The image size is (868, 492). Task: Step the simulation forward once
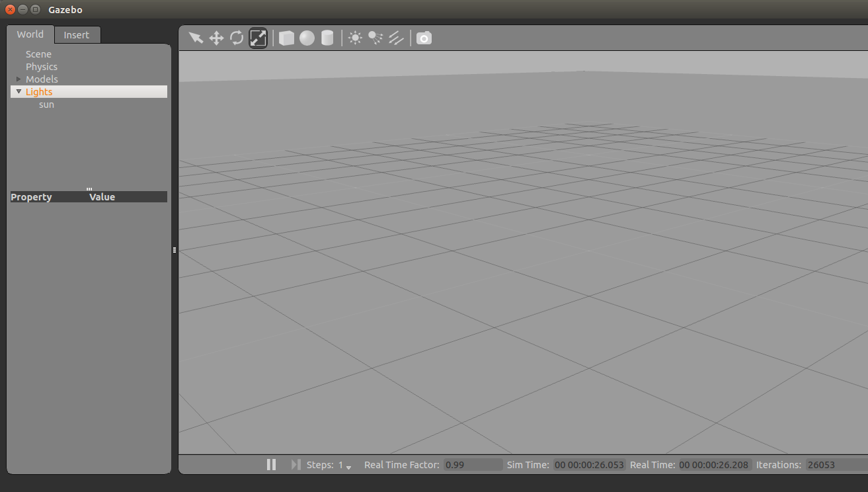click(296, 465)
